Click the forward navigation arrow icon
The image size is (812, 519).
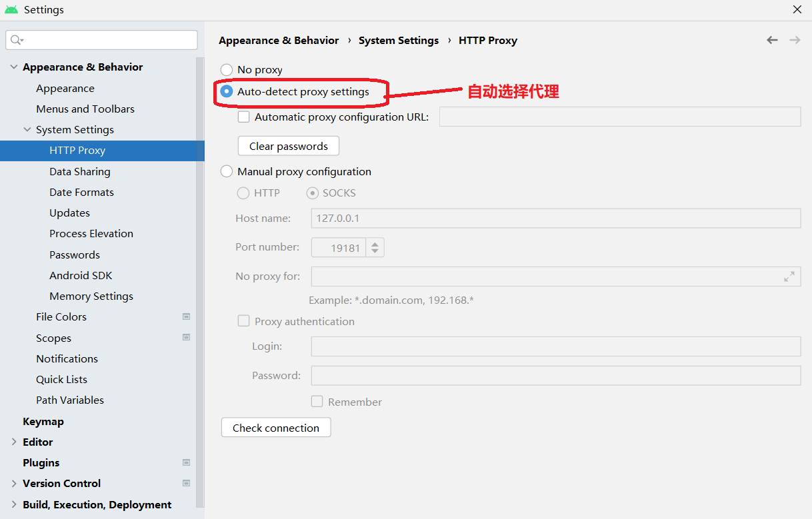click(x=795, y=40)
